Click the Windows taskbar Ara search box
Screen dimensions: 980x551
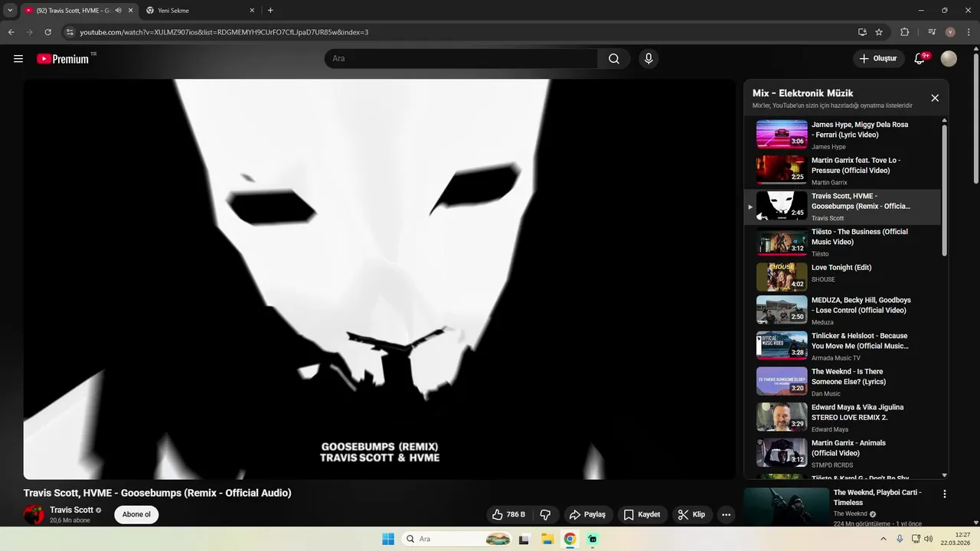(x=458, y=539)
